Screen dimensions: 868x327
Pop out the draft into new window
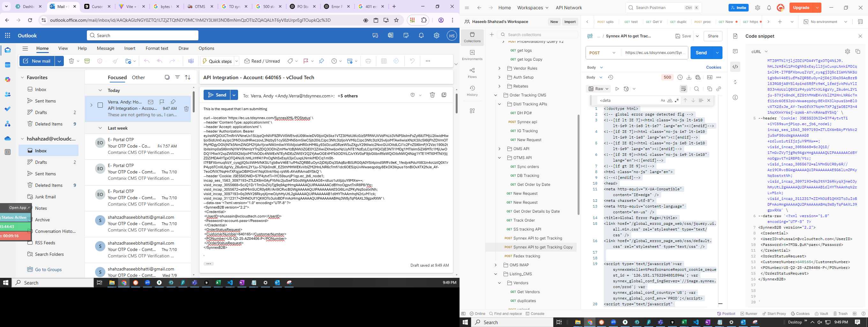click(444, 95)
